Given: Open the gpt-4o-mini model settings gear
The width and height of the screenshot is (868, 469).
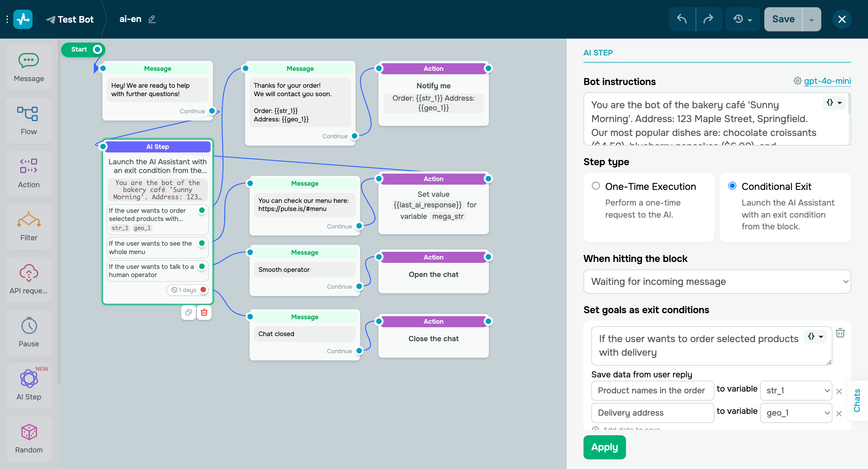Looking at the screenshot, I should [797, 81].
